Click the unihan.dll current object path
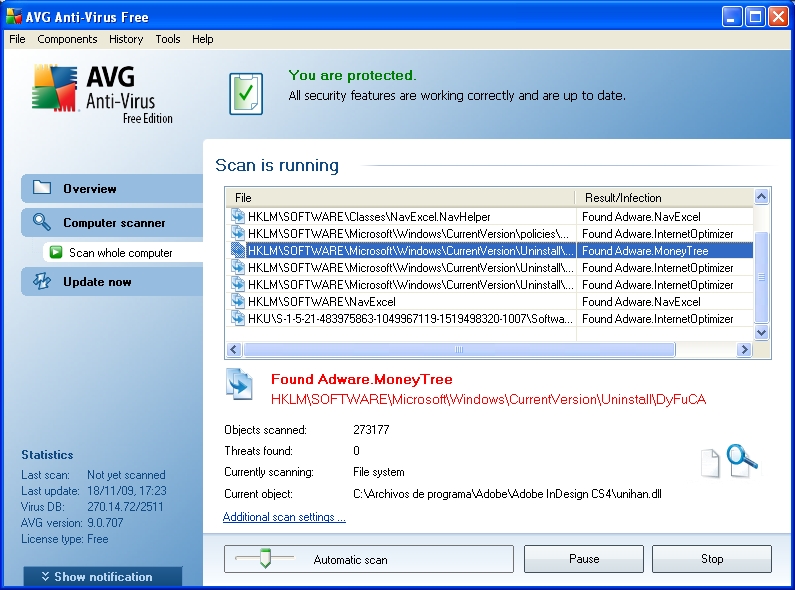Image resolution: width=795 pixels, height=590 pixels. point(507,494)
